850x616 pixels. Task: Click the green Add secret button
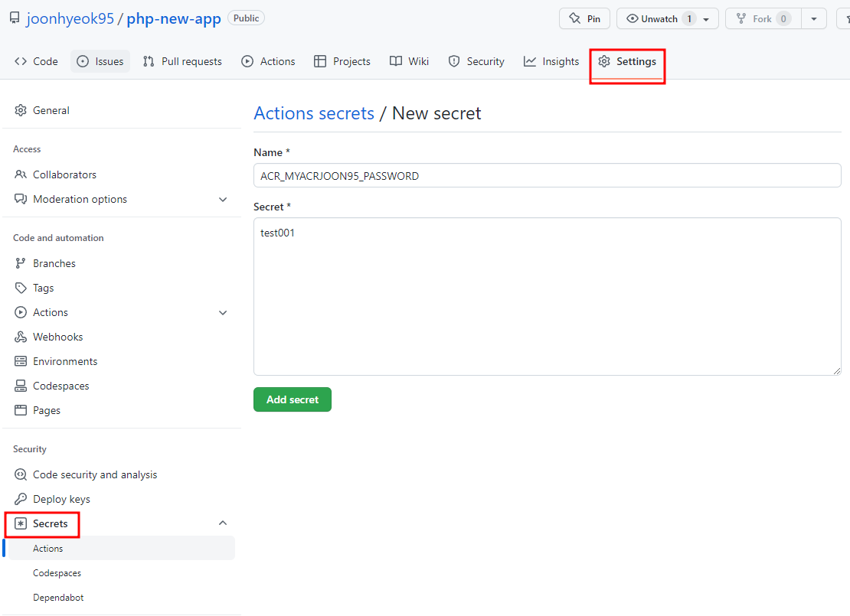(x=293, y=399)
